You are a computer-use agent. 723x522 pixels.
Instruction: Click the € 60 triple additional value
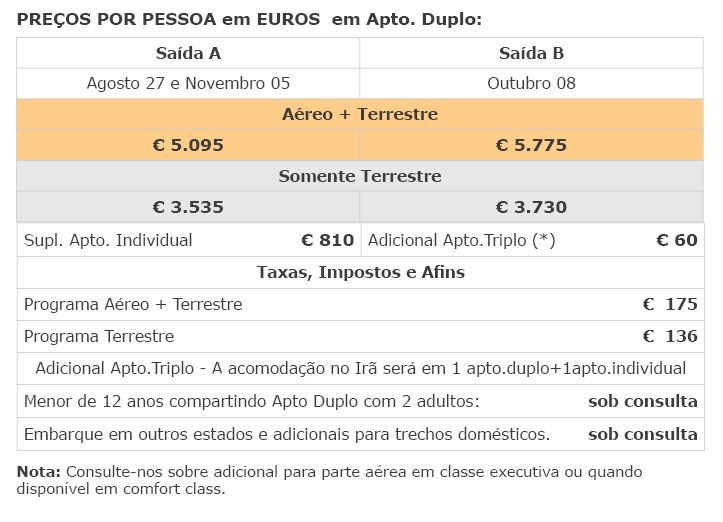click(677, 240)
